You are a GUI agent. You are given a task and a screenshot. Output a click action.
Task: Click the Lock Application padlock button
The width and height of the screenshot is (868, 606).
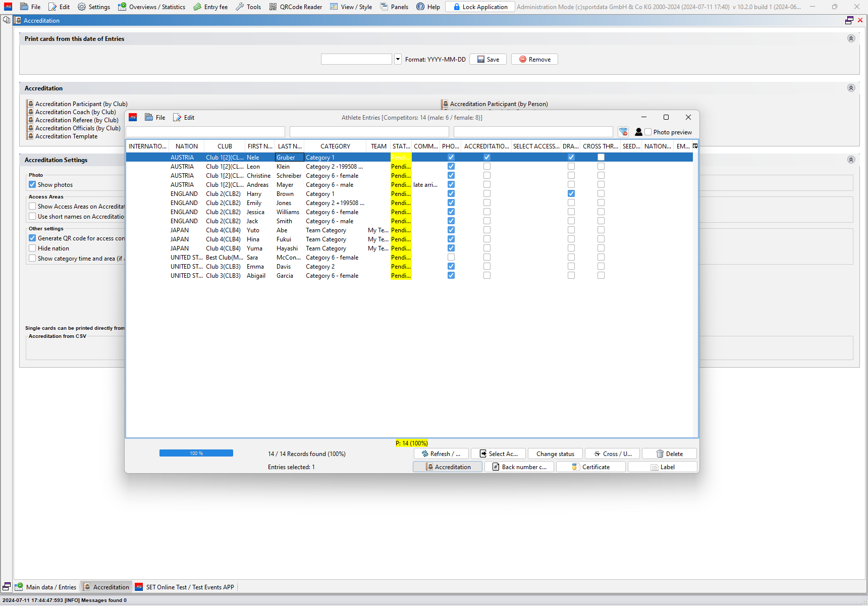coord(480,7)
